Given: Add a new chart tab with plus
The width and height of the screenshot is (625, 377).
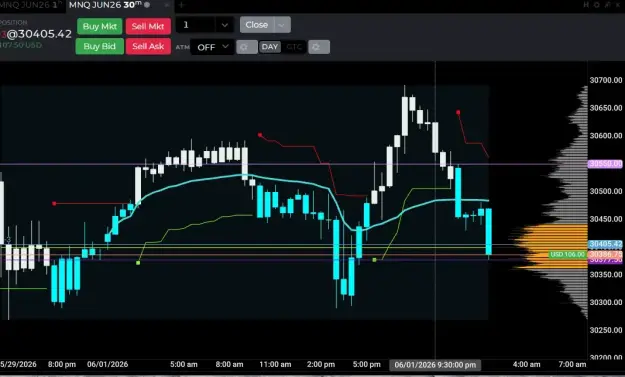Looking at the screenshot, I should pos(181,5).
